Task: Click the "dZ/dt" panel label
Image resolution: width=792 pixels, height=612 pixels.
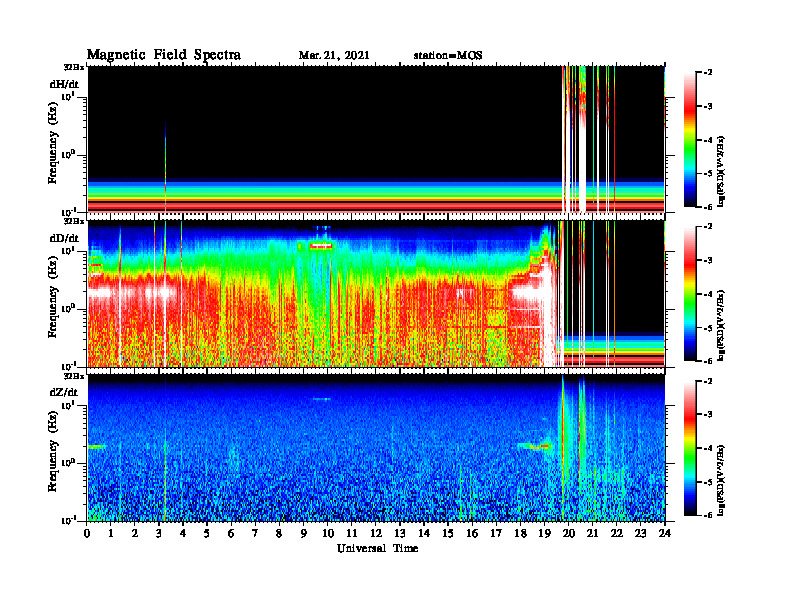Action: 64,392
